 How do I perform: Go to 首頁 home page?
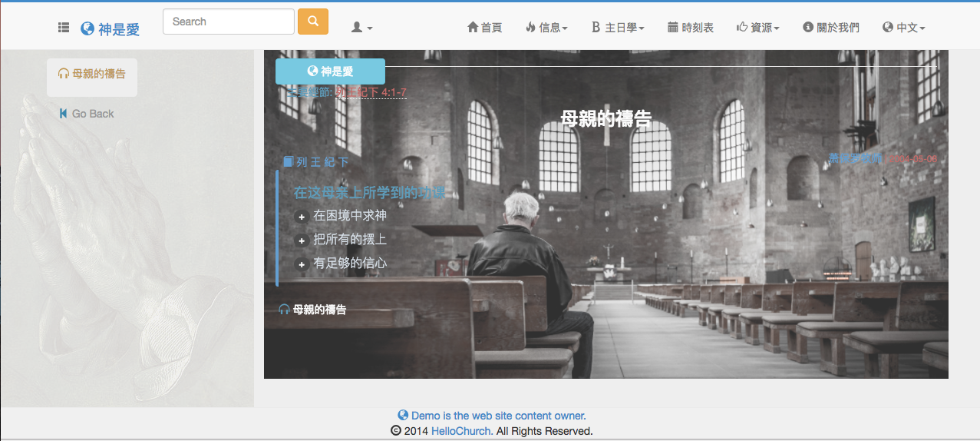click(x=484, y=28)
